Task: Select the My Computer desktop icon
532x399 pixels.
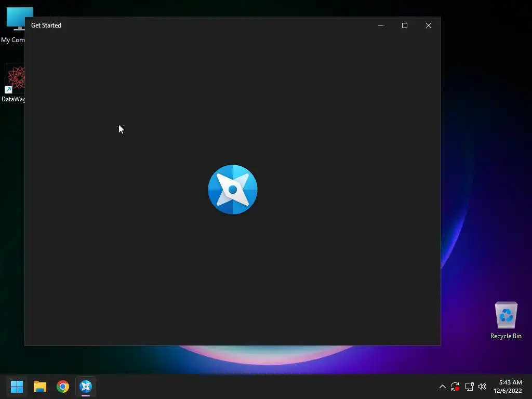Action: [13, 25]
